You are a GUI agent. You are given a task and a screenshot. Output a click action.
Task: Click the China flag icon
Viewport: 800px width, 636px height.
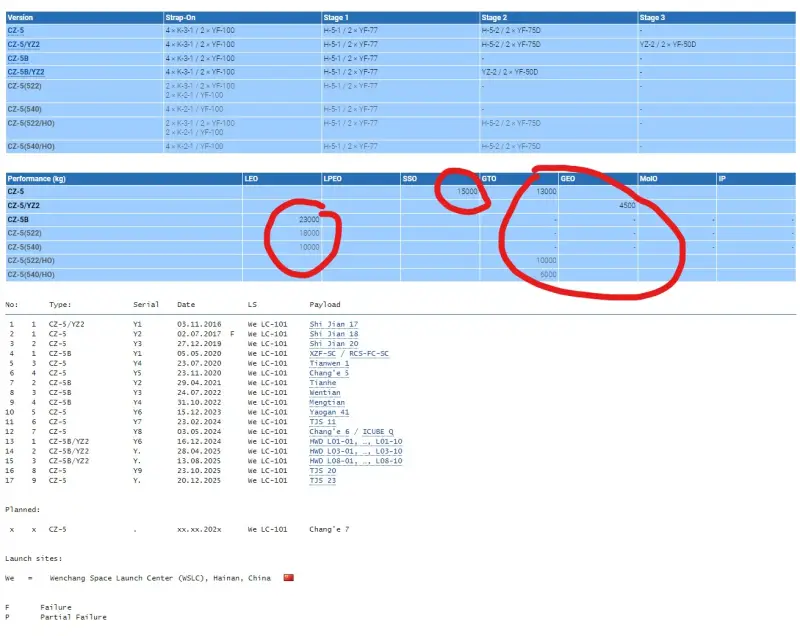[289, 578]
